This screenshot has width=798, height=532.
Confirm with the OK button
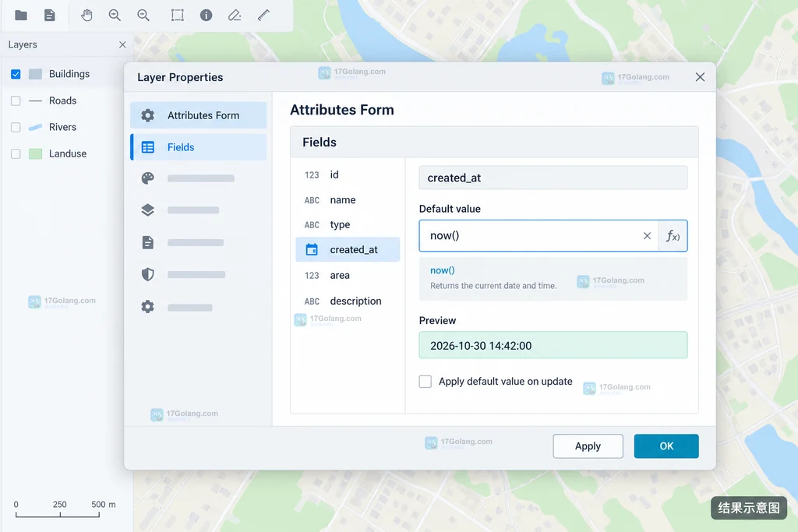[x=666, y=446]
